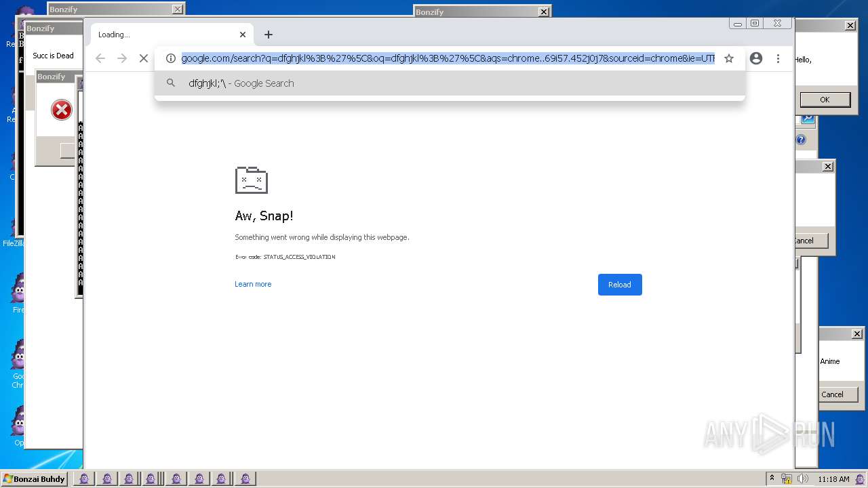Click the 11:18 AM taskbar clock
The height and width of the screenshot is (488, 868).
coord(833,479)
